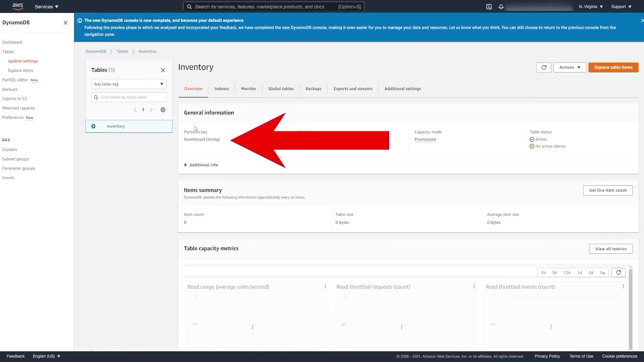Open Read throttled requests chart menu
This screenshot has width=644, height=362.
coord(474,287)
